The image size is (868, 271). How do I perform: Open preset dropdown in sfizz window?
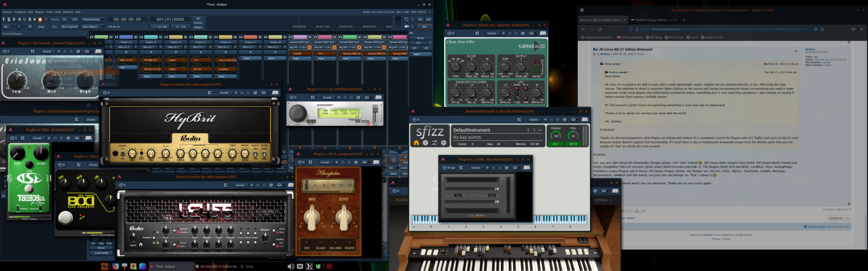[x=534, y=120]
